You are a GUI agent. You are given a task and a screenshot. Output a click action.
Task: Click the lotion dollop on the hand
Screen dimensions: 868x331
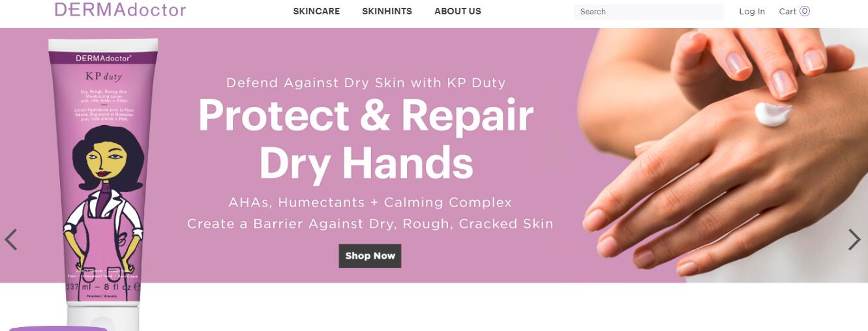pos(773,115)
